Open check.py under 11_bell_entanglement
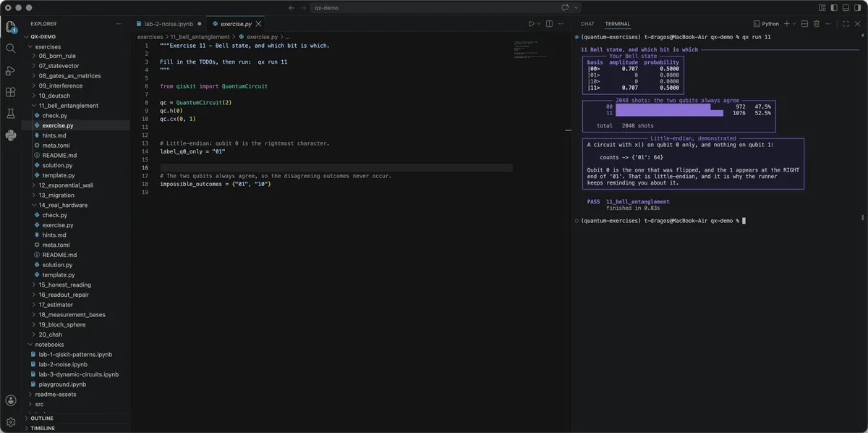The width and height of the screenshot is (868, 433). tap(54, 115)
